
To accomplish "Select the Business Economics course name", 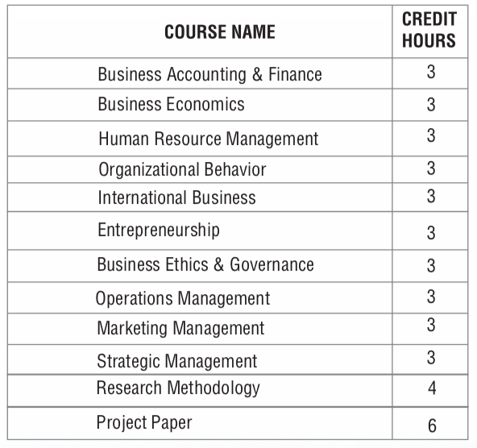I will [x=171, y=104].
